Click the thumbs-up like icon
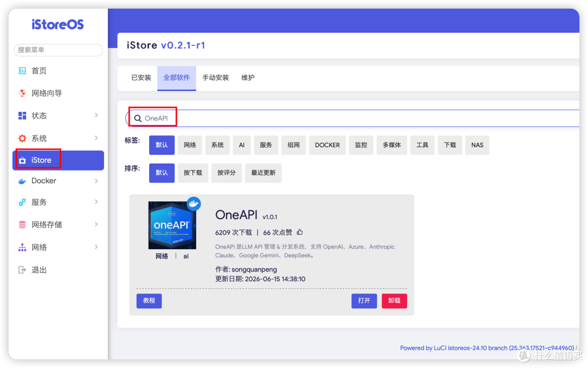The image size is (588, 368). (x=299, y=232)
